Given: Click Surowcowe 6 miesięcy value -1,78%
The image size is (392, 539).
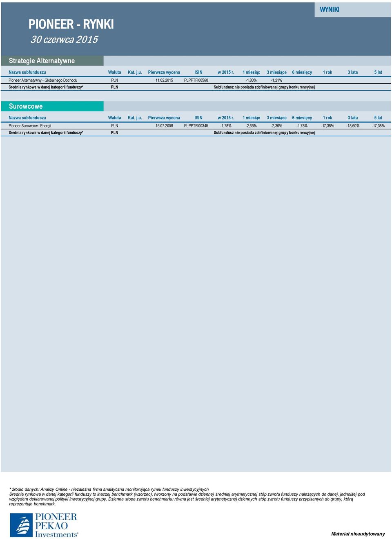Looking at the screenshot, I should click(x=302, y=126).
